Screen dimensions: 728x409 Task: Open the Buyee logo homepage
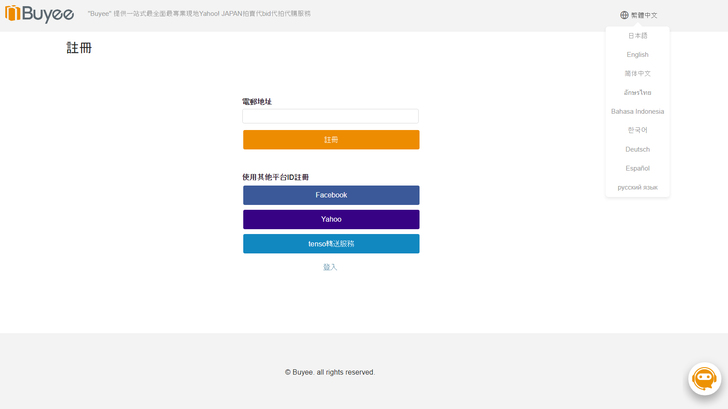pos(39,14)
